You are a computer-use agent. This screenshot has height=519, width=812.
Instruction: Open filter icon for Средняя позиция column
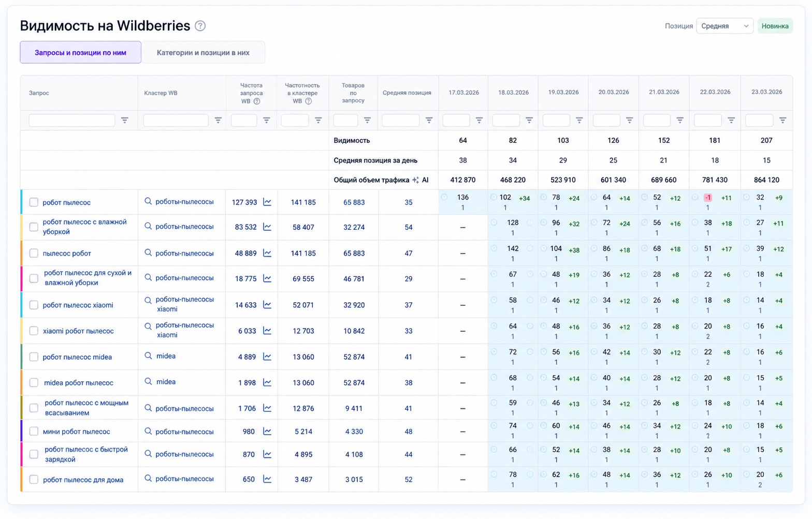click(x=429, y=120)
